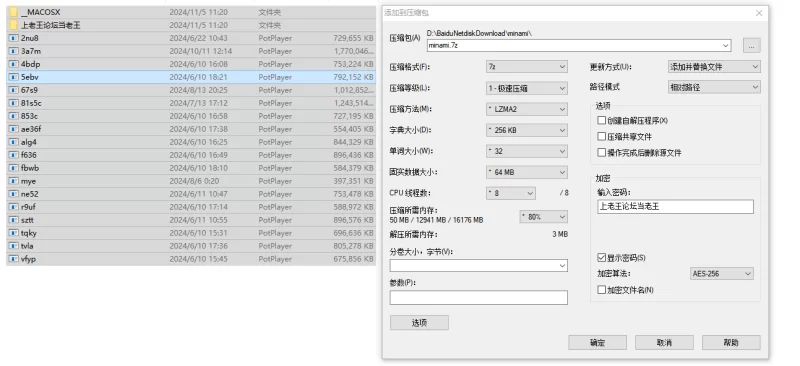Click the PotPlayer icon beside 5ebv

(x=14, y=77)
